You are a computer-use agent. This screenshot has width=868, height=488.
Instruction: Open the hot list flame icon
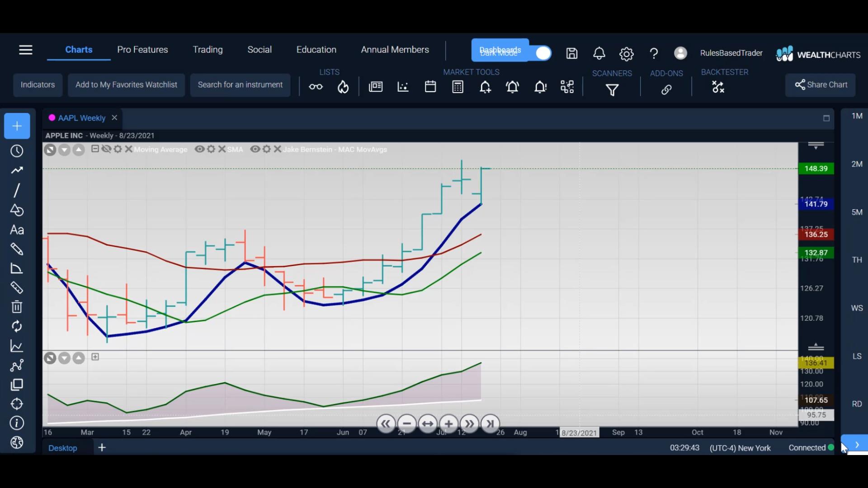[x=343, y=87]
